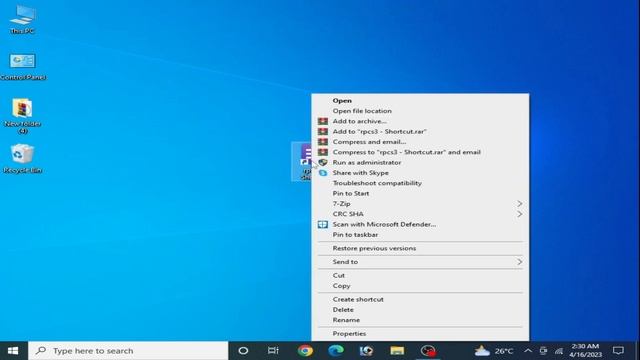Choose Delete from the context menu
Image resolution: width=640 pixels, height=360 pixels.
pyautogui.click(x=420, y=310)
